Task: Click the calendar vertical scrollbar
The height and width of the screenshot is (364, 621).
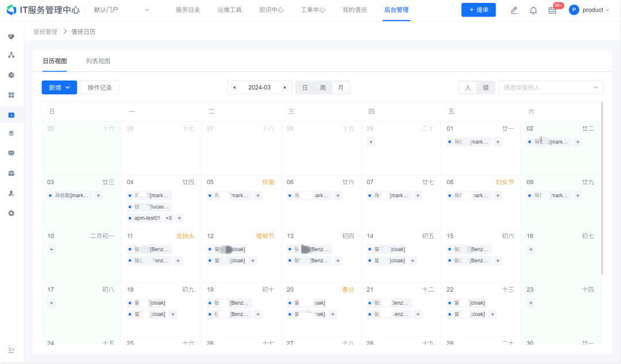Action: pos(602,187)
